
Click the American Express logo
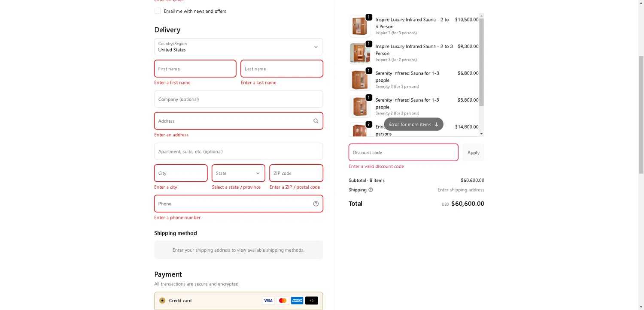(x=297, y=301)
